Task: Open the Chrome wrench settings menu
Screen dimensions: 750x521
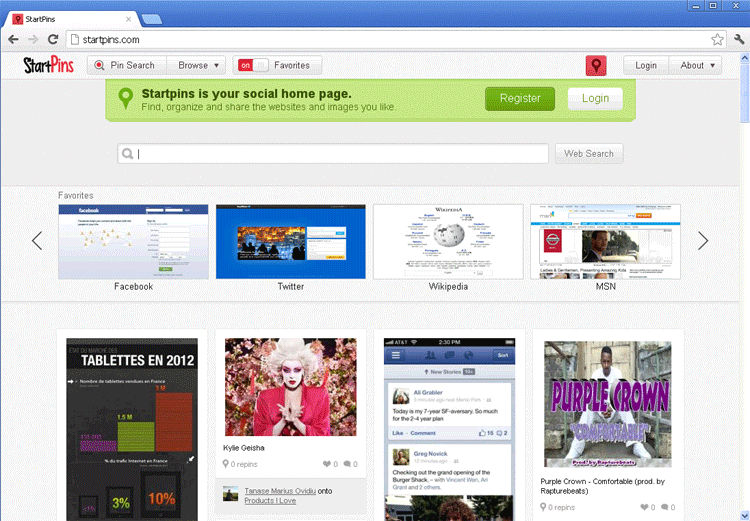Action: click(x=739, y=39)
